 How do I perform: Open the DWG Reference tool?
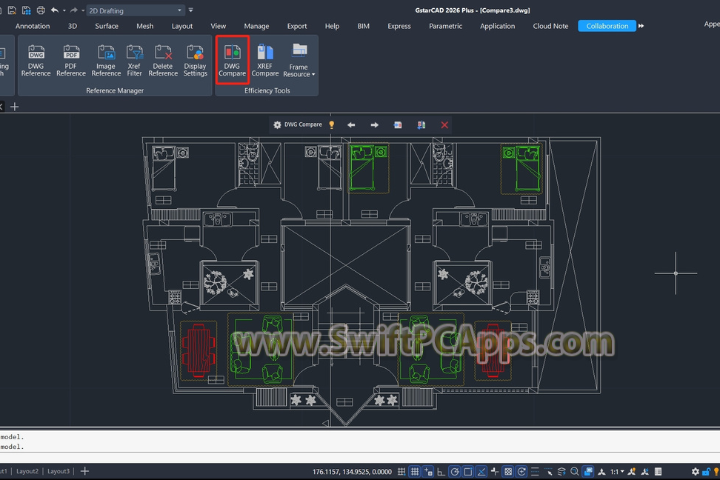pos(36,61)
